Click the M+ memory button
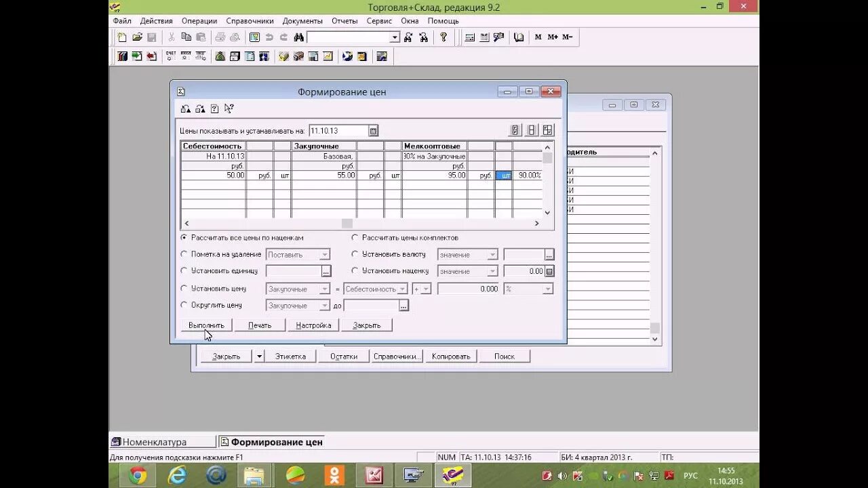 pos(553,37)
